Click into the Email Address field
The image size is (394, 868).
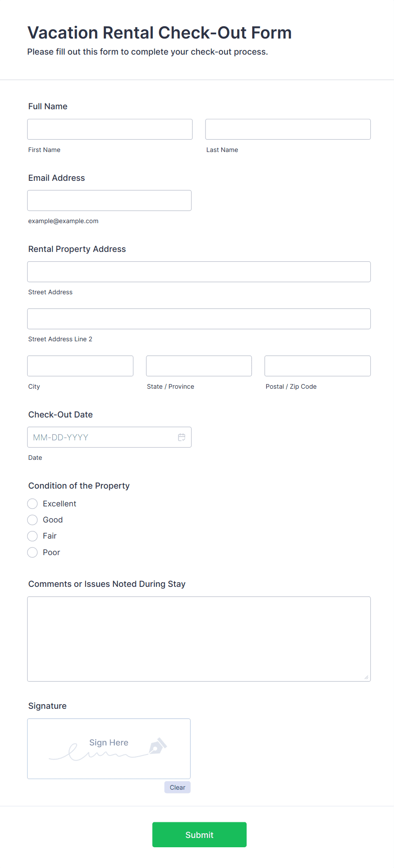[109, 200]
